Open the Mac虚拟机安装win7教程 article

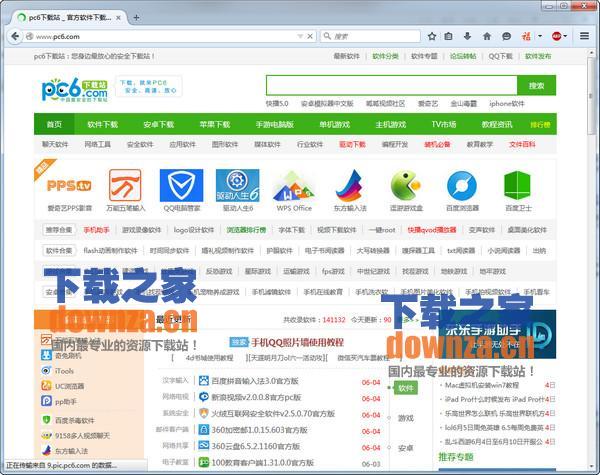point(481,385)
